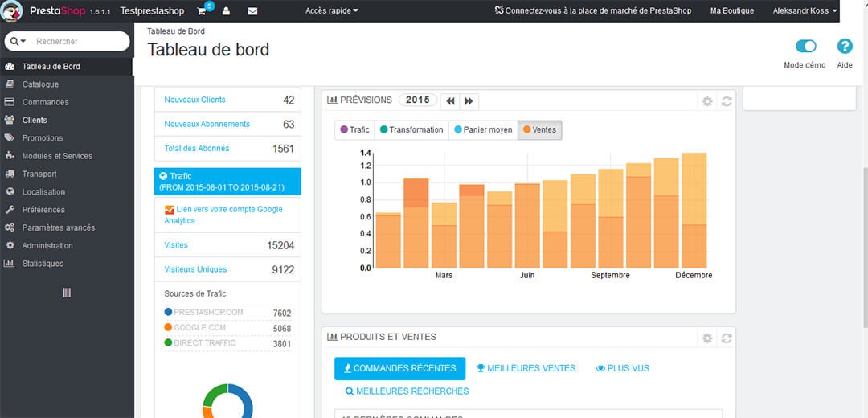
Task: Open the Nouveaux Clients link
Action: [194, 100]
